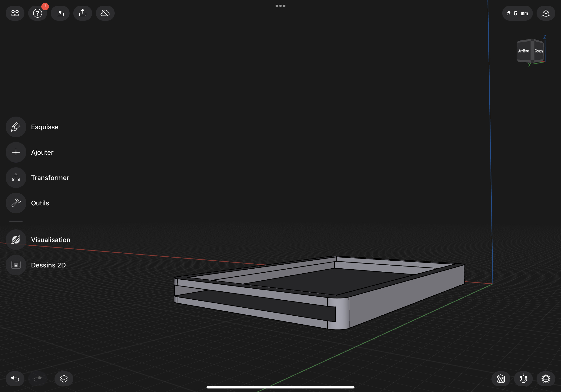Open the Esquisse menu label
The height and width of the screenshot is (392, 561).
click(x=45, y=127)
